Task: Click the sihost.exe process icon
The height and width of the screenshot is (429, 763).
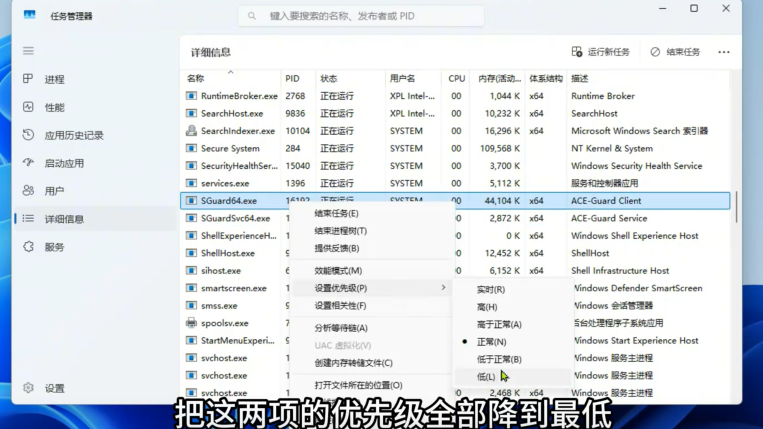Action: coord(191,270)
